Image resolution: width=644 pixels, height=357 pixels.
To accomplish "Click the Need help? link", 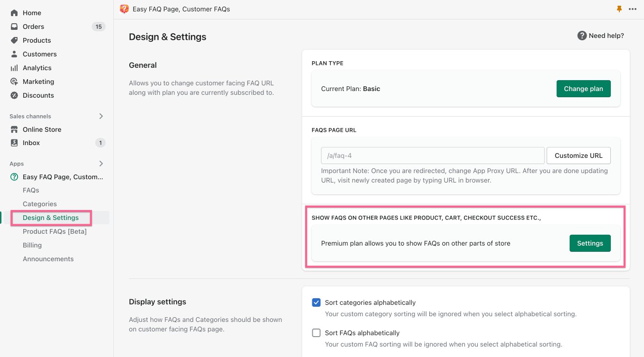I will coord(606,36).
